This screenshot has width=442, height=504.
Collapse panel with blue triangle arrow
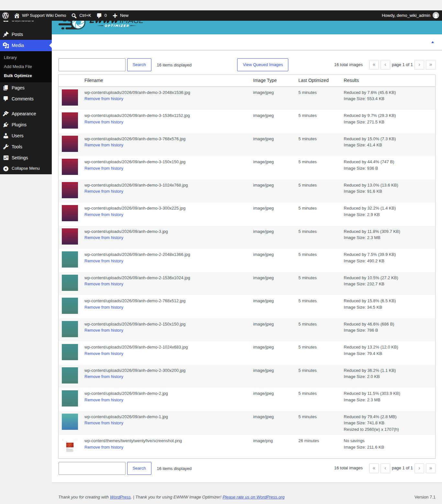click(x=433, y=42)
